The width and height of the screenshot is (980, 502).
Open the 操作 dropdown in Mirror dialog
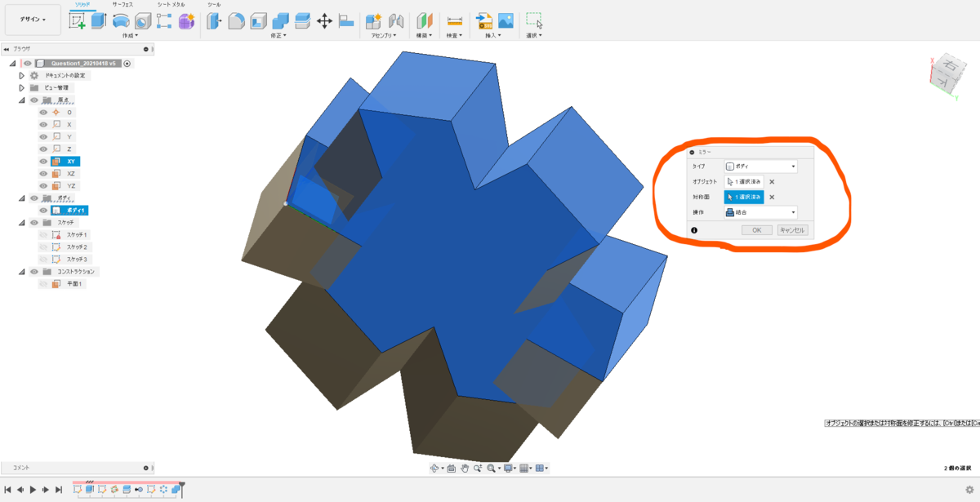761,212
